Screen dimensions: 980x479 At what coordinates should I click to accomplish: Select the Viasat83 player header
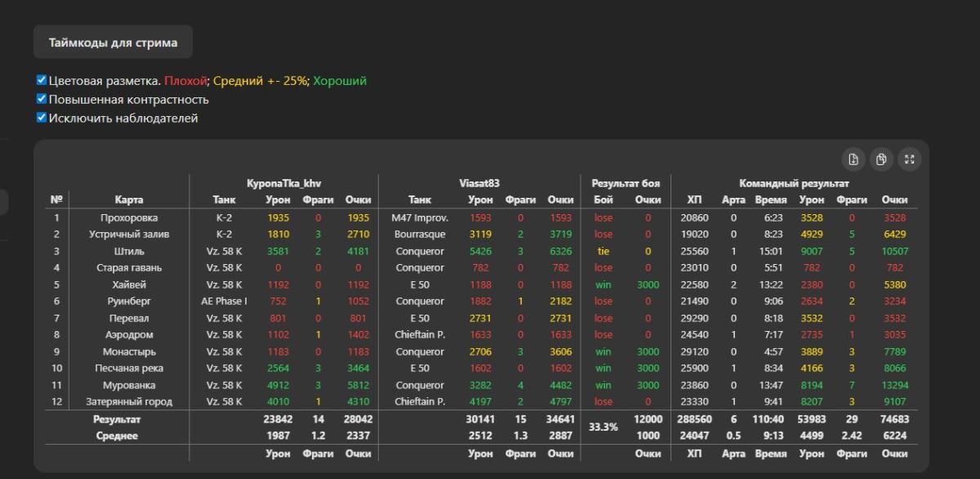tap(479, 184)
